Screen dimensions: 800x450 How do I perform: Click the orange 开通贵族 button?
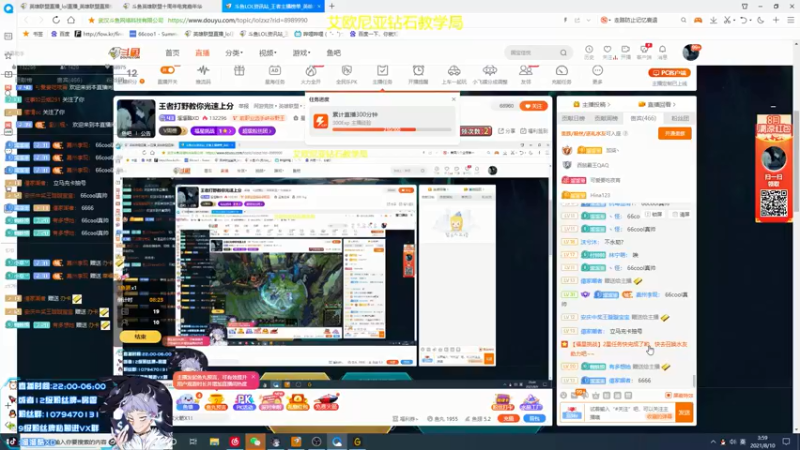click(674, 133)
